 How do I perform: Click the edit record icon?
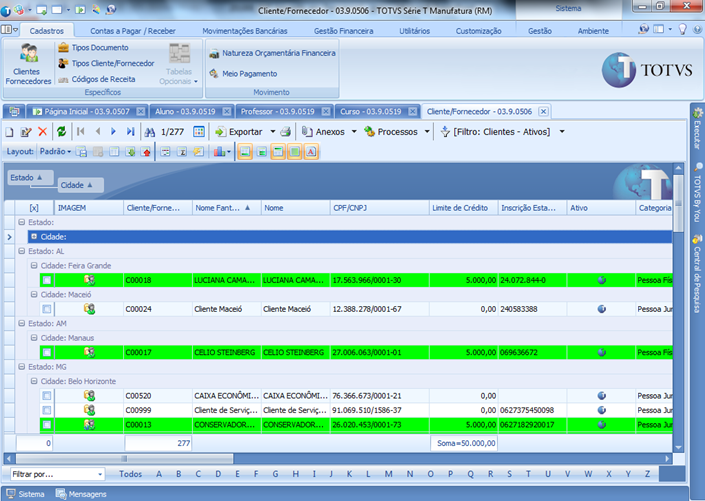[26, 132]
